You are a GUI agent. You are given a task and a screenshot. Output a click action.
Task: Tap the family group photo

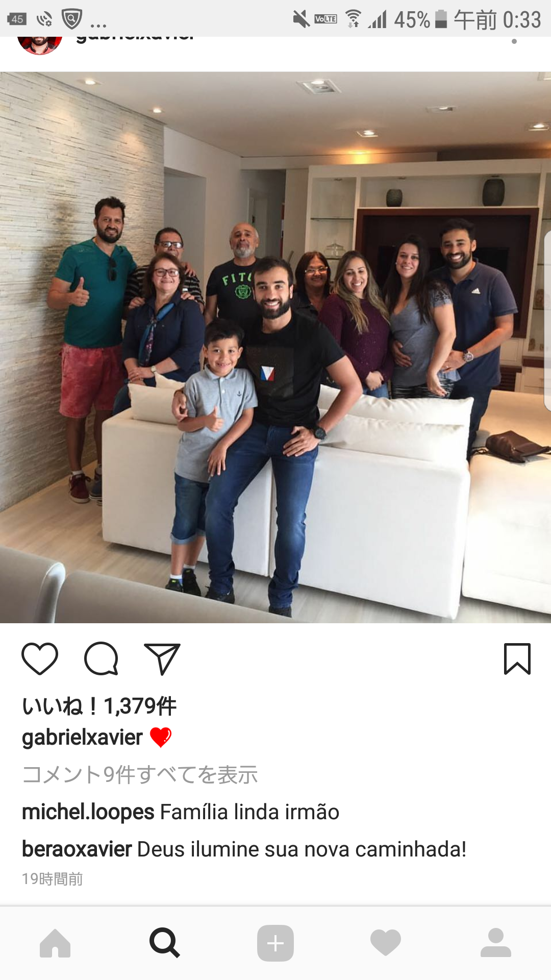pyautogui.click(x=275, y=347)
